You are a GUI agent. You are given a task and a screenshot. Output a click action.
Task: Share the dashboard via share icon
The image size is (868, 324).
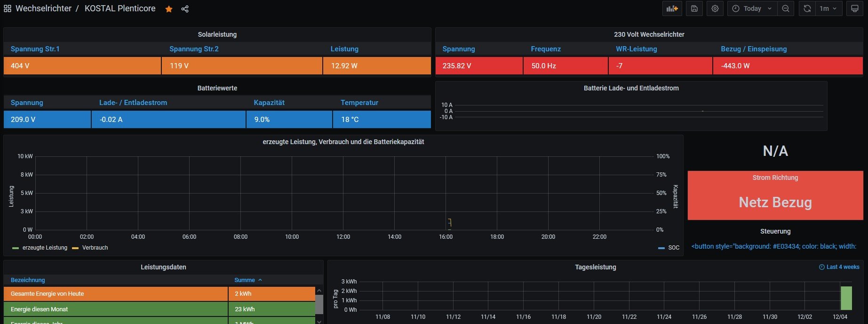pyautogui.click(x=185, y=9)
